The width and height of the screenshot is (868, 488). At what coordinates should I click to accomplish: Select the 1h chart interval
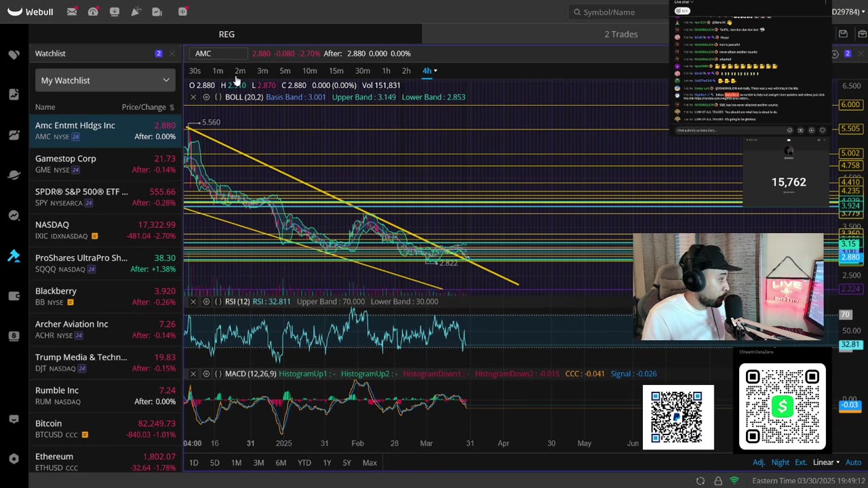pyautogui.click(x=386, y=70)
